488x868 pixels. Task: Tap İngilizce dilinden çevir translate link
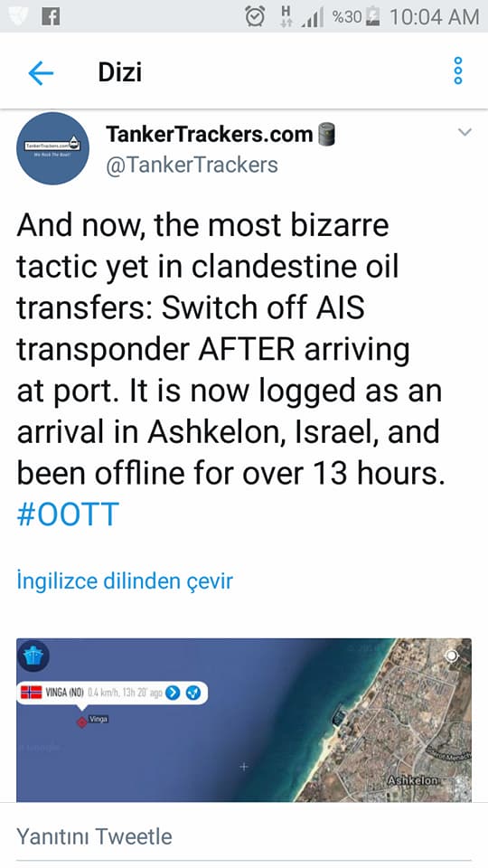pyautogui.click(x=125, y=580)
